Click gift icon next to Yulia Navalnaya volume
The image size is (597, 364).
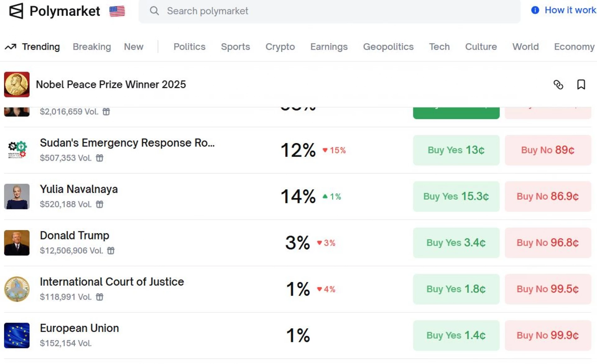pos(99,204)
